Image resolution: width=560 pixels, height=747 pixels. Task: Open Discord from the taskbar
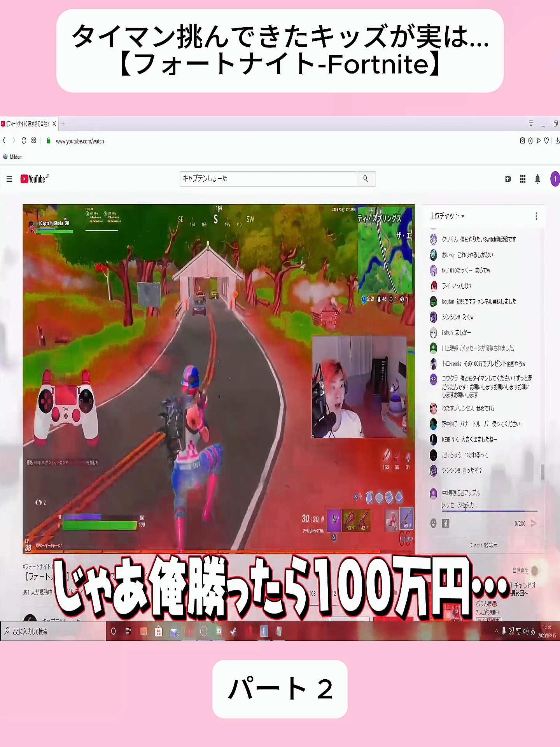point(219,631)
